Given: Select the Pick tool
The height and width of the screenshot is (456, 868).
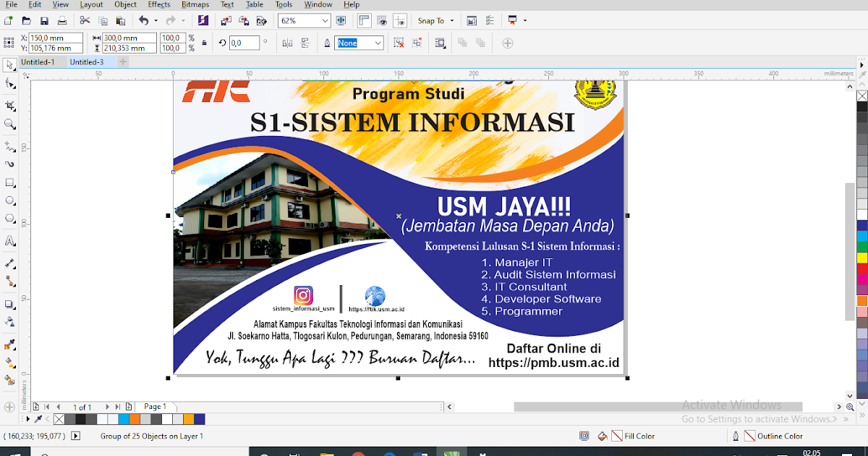Looking at the screenshot, I should (x=10, y=64).
